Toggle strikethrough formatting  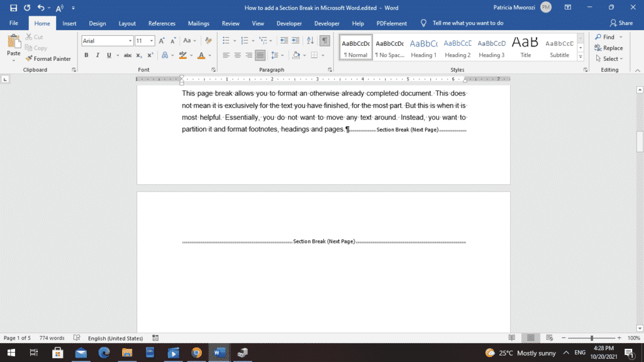click(x=128, y=55)
